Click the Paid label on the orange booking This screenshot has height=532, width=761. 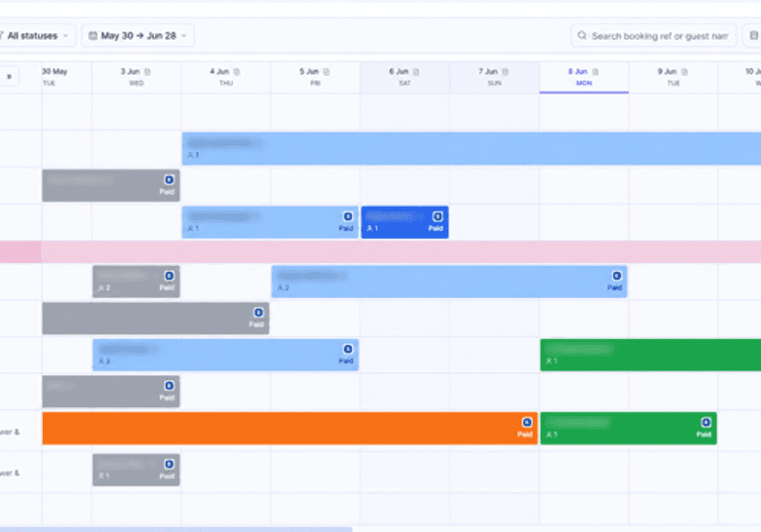524,435
